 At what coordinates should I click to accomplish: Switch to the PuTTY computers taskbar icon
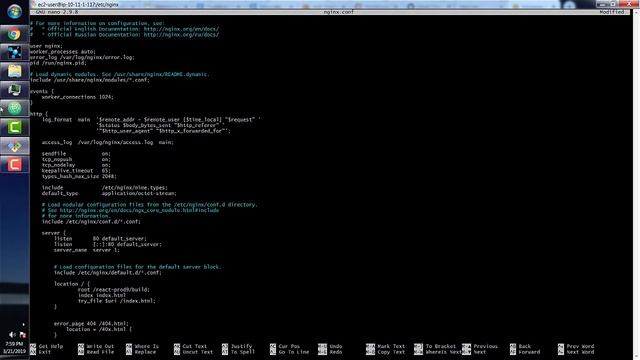[x=14, y=90]
